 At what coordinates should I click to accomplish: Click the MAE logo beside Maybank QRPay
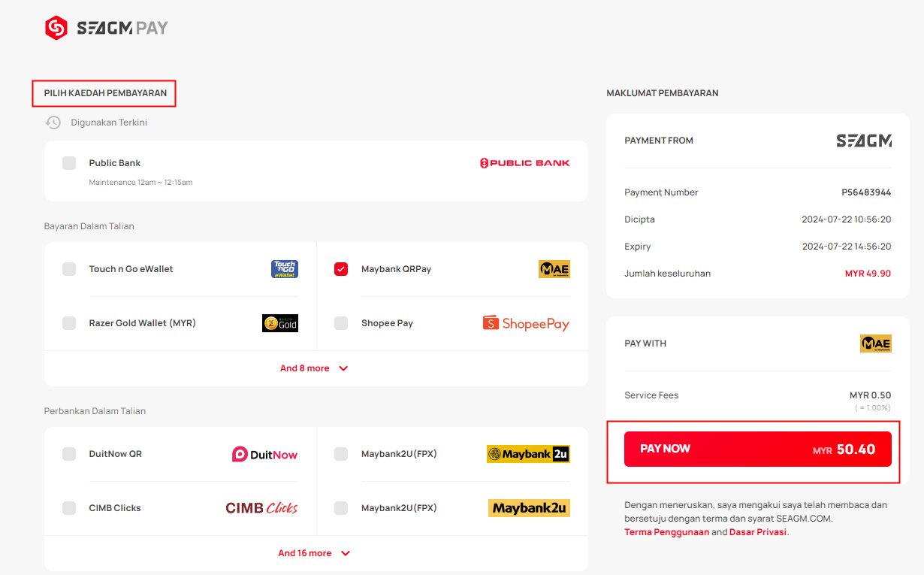pos(554,269)
